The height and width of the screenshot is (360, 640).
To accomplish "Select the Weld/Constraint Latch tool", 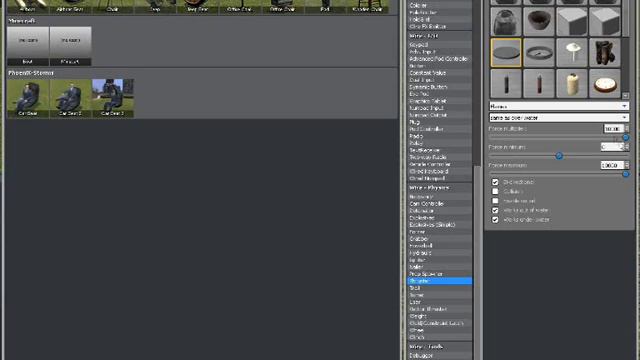I will pyautogui.click(x=440, y=323).
